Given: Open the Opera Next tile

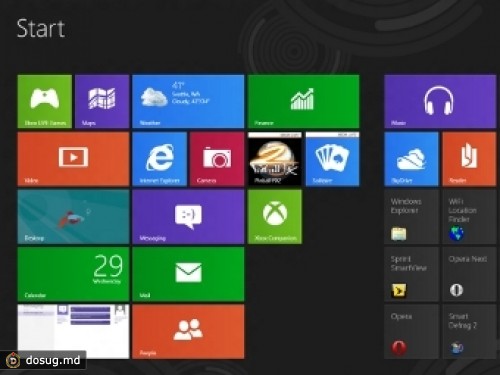Looking at the screenshot, I should [469, 274].
